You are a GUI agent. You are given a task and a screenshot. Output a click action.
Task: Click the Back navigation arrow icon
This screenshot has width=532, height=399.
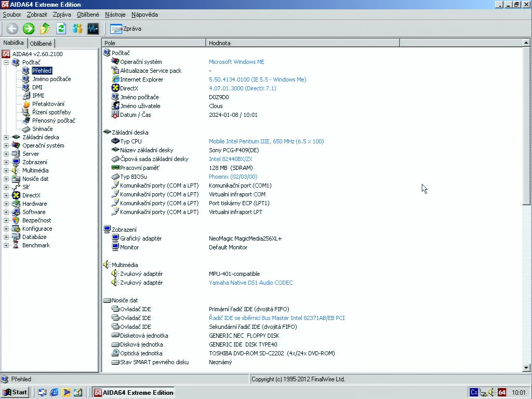click(x=12, y=29)
